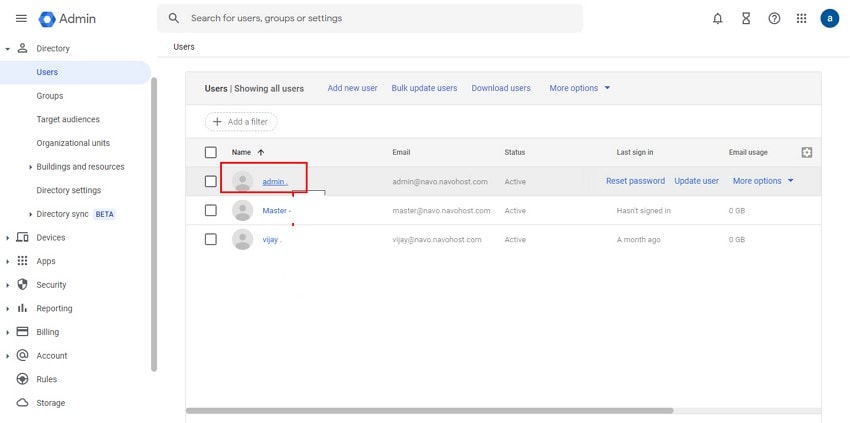Click Reset password for admin
850x423 pixels.
(x=635, y=181)
